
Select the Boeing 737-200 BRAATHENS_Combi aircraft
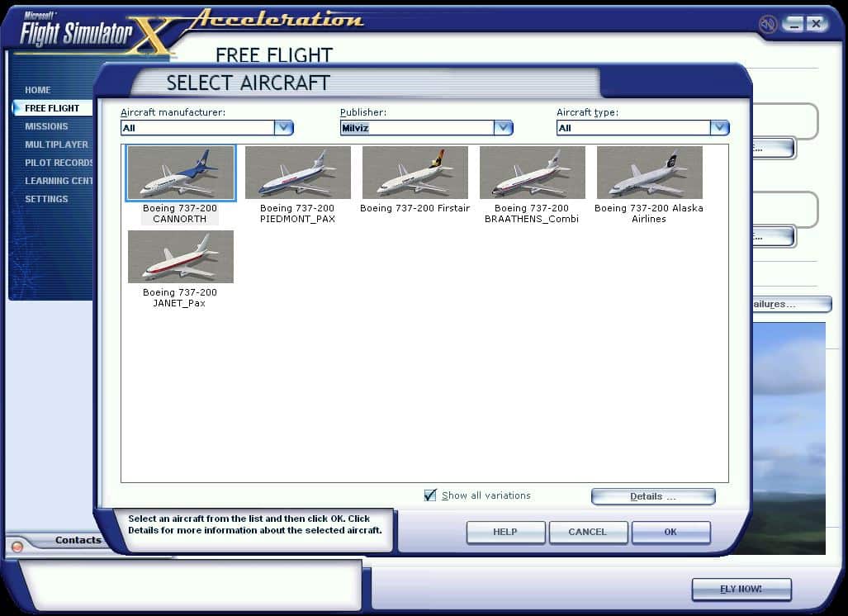click(x=532, y=173)
